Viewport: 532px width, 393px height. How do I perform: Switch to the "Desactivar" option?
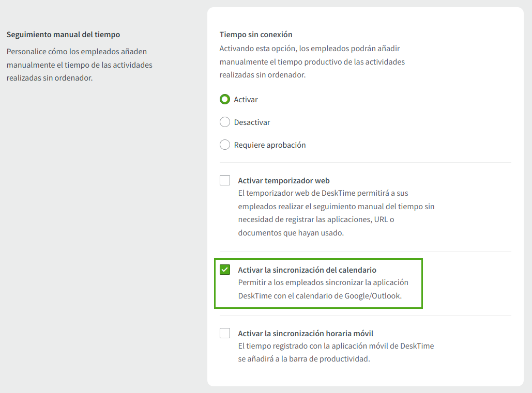click(x=225, y=122)
